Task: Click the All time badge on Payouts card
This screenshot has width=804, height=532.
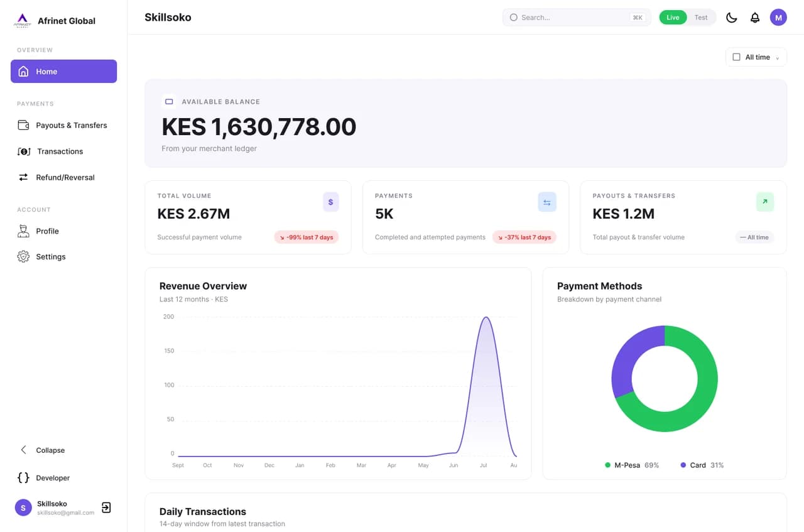Action: (754, 237)
